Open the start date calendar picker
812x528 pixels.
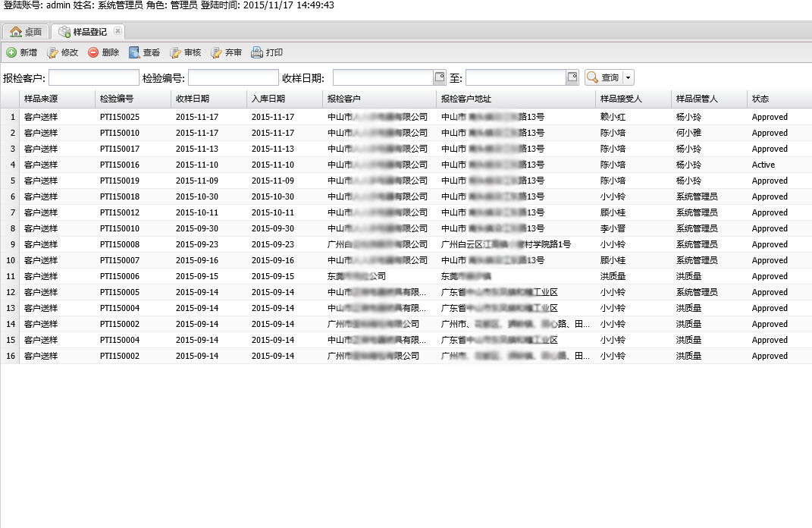click(439, 77)
